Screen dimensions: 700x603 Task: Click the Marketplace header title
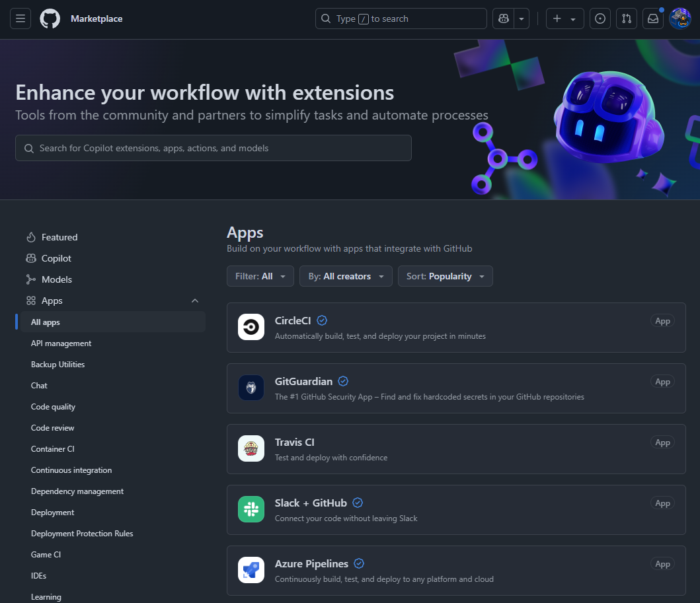(97, 18)
